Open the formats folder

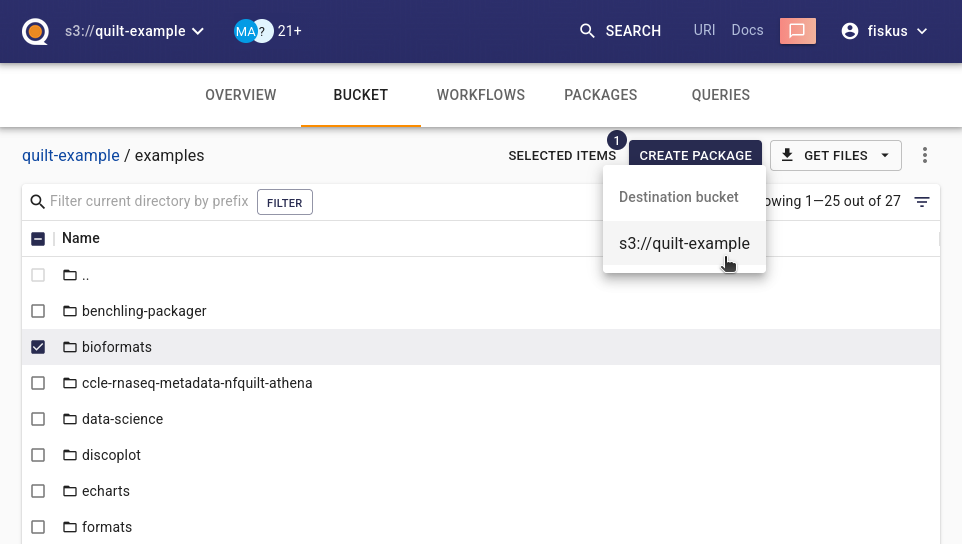pos(107,527)
